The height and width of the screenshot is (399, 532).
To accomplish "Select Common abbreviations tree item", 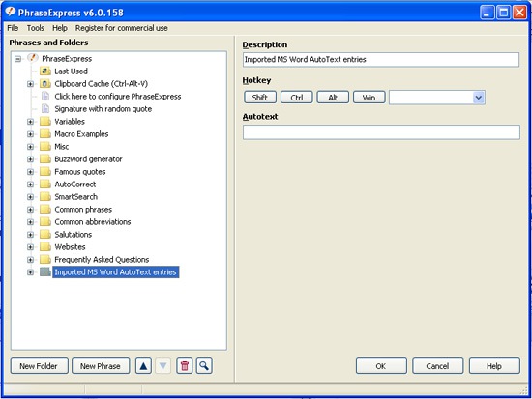I will [93, 222].
